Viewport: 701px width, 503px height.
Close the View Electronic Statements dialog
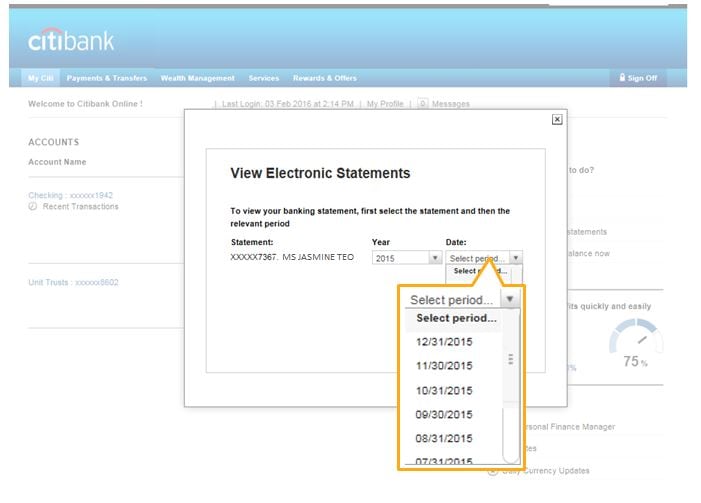(x=557, y=119)
